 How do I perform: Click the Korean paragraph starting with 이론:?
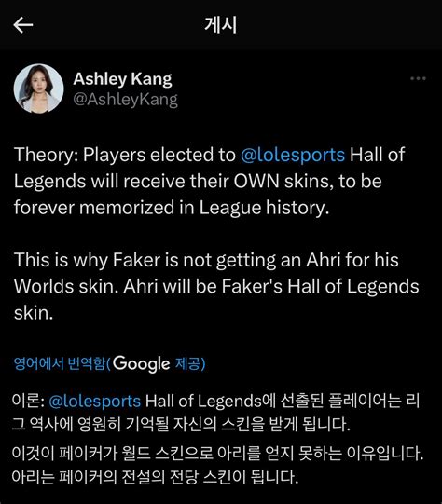click(x=215, y=413)
